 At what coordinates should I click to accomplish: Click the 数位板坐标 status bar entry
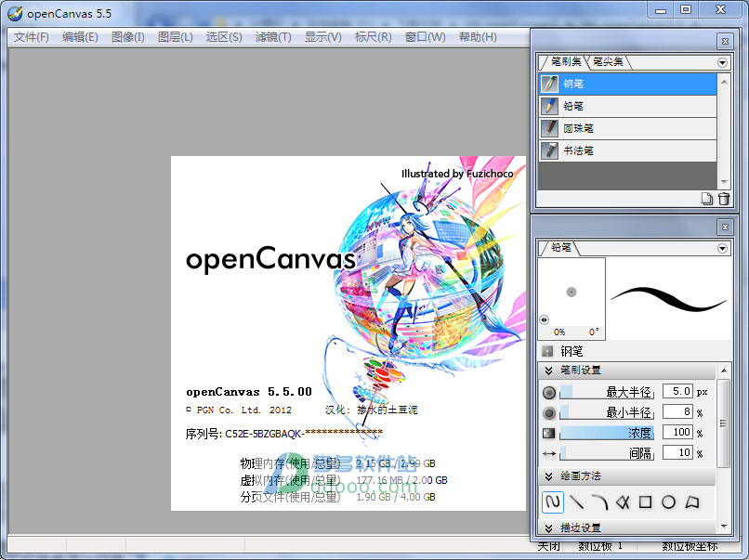coord(690,546)
